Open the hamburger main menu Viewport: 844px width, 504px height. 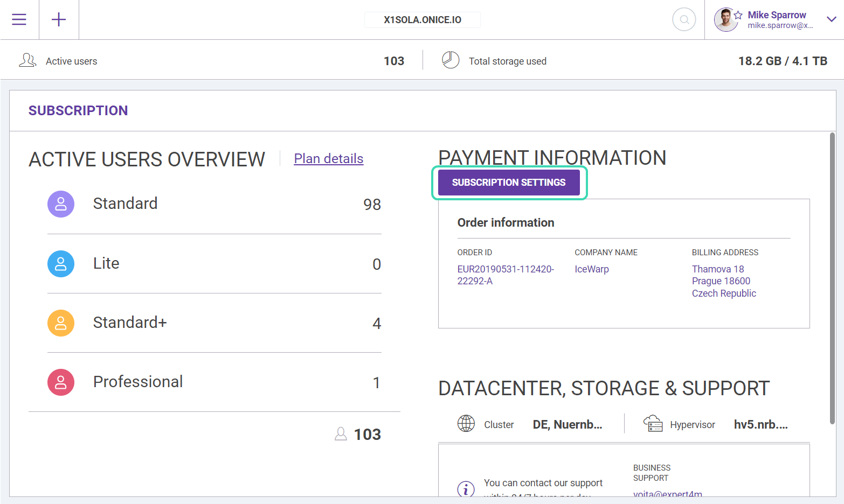coord(19,20)
